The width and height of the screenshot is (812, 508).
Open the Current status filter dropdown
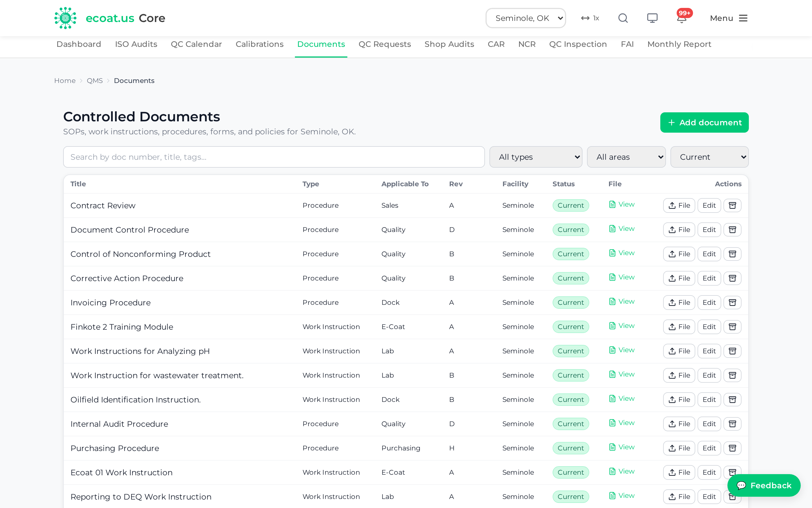click(x=709, y=157)
